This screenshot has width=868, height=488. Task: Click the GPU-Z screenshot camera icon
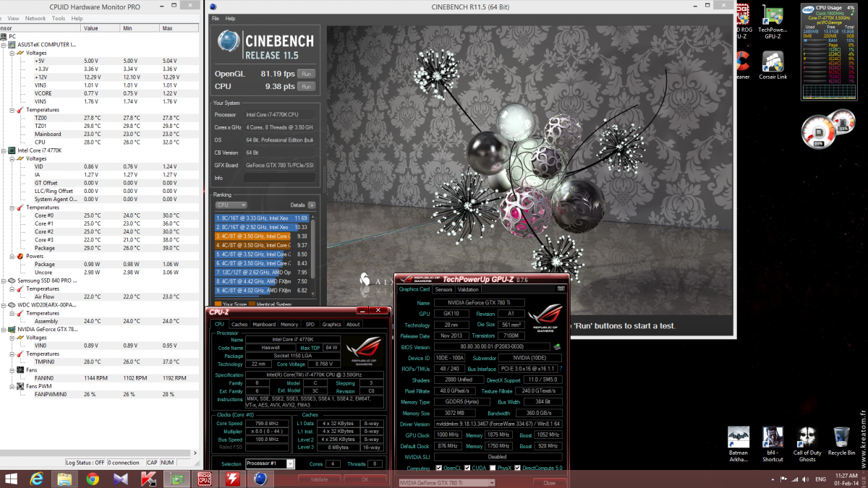pos(561,289)
